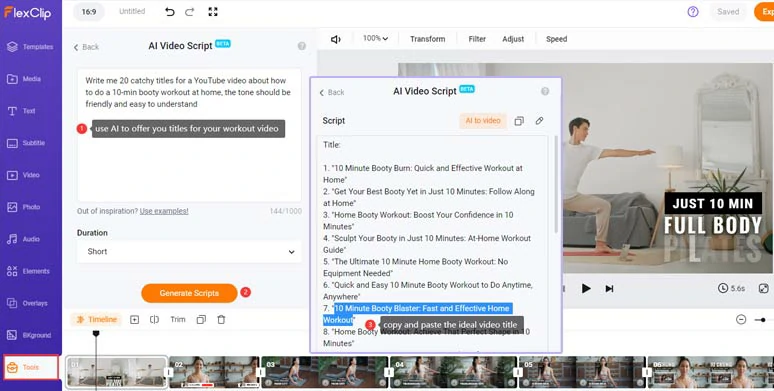Click the undo arrow icon

(170, 12)
